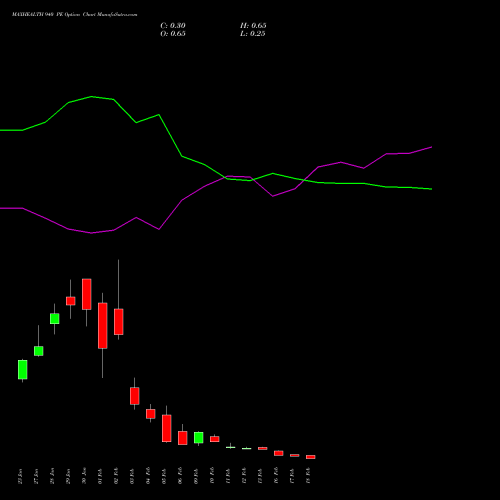Viewport: 500px width, 500px height.
Task: Click the 01 Feb date label
Action: tap(100, 476)
